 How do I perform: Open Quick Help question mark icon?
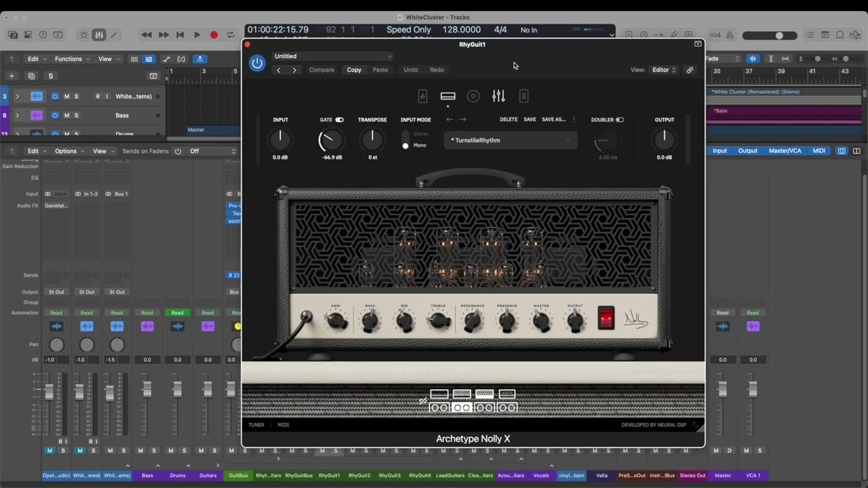point(43,35)
